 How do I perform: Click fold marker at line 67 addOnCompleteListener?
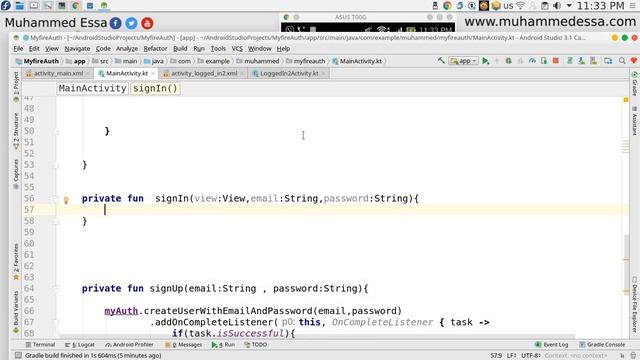(x=56, y=322)
